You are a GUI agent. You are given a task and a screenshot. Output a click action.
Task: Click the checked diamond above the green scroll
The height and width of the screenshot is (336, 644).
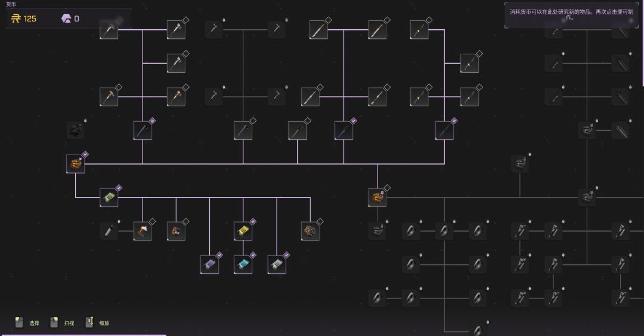[x=119, y=188]
